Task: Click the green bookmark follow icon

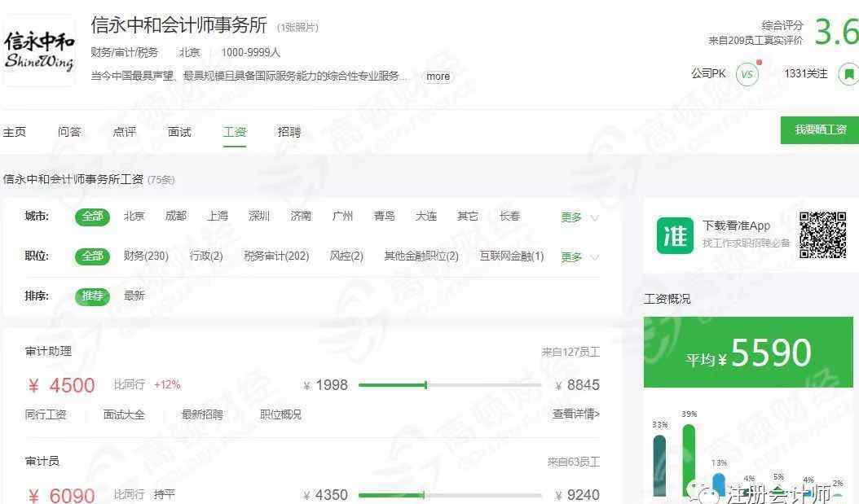Action: (848, 74)
